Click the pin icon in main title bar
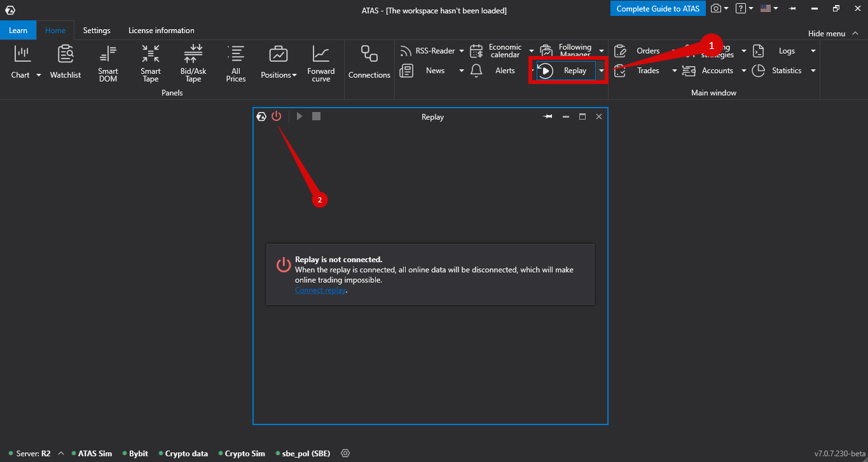Viewport: 868px width, 462px height. (793, 9)
